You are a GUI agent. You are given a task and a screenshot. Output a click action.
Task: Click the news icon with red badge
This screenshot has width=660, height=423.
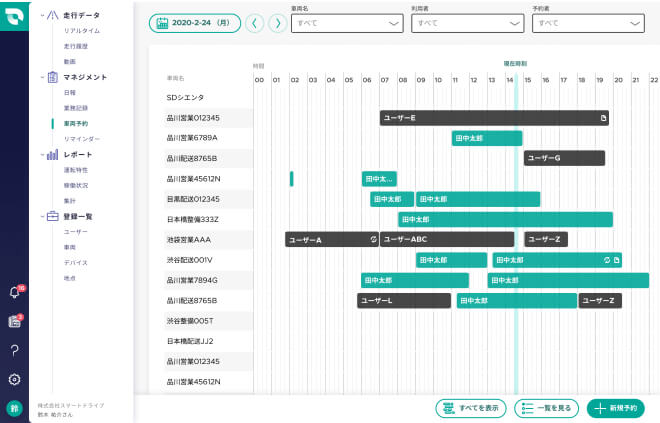click(14, 321)
